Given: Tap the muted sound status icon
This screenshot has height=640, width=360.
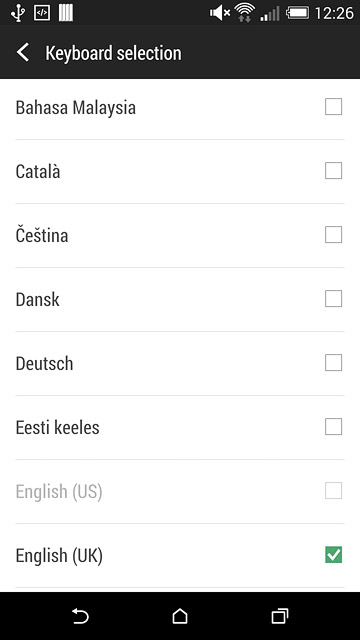Looking at the screenshot, I should coord(220,13).
